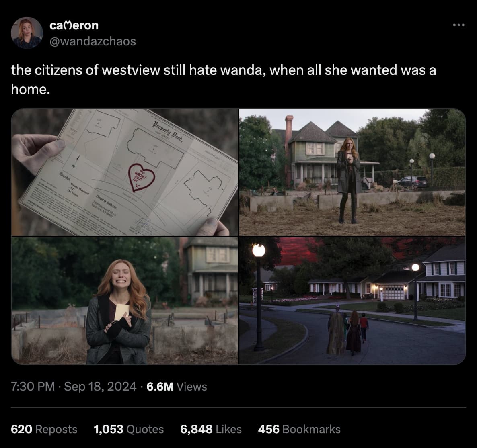Show the 1,053 Quotes list
477x448 pixels.
[129, 429]
